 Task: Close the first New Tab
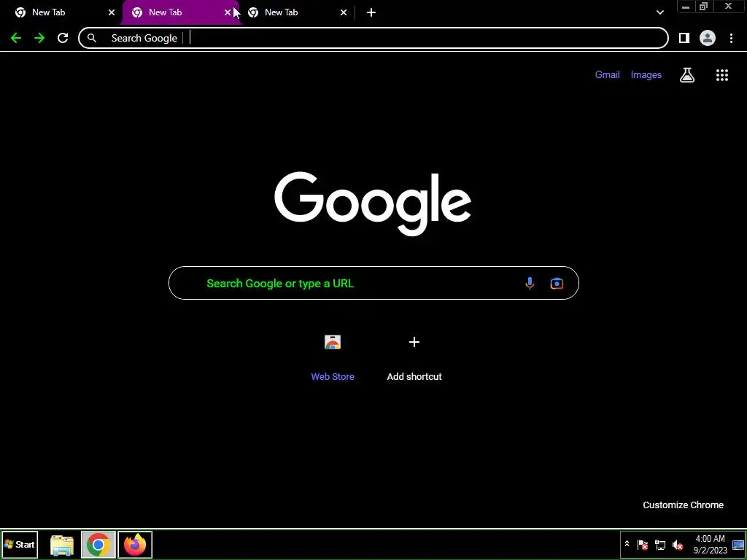click(x=112, y=12)
